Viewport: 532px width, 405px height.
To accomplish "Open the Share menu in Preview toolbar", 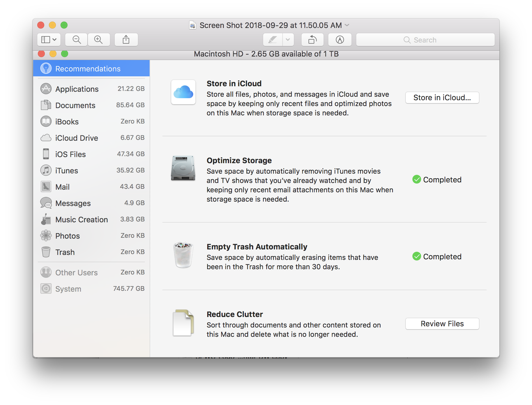I will (x=126, y=40).
